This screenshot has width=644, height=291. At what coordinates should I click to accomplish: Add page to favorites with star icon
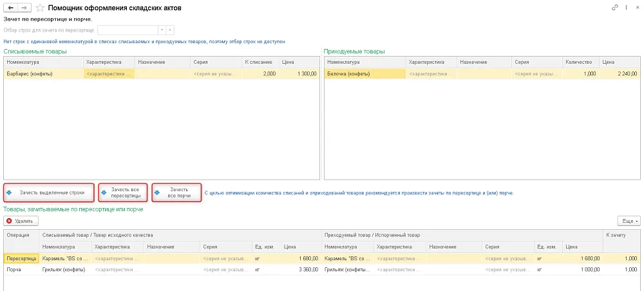40,7
